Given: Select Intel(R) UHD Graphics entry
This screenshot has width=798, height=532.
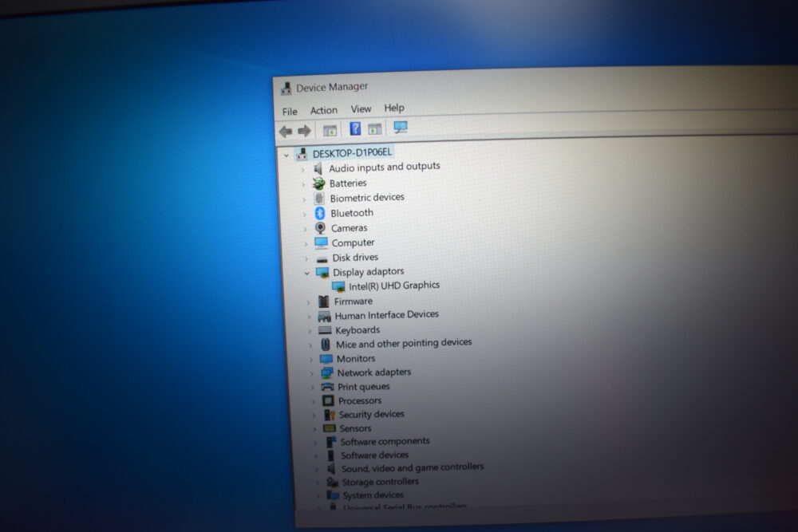Looking at the screenshot, I should tap(394, 286).
